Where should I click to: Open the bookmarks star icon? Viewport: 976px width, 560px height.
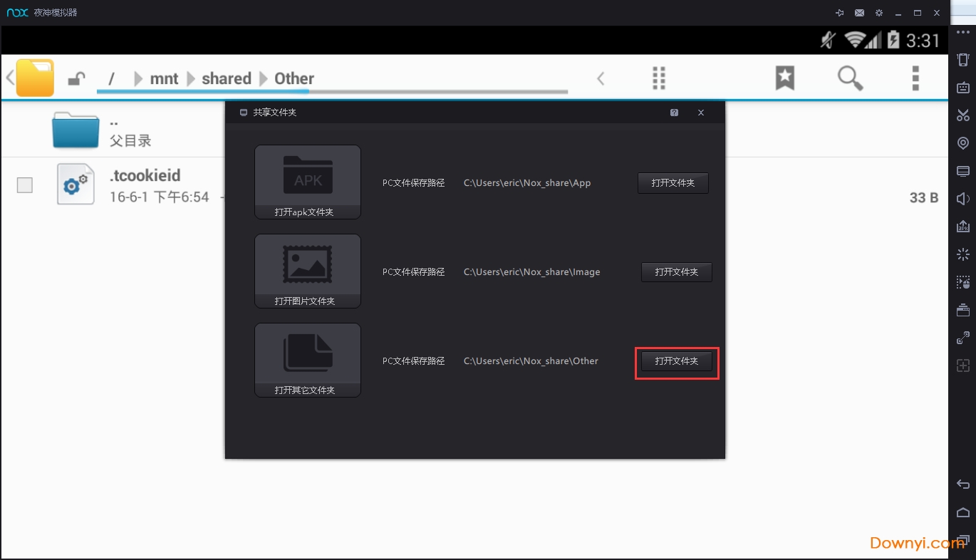(784, 78)
